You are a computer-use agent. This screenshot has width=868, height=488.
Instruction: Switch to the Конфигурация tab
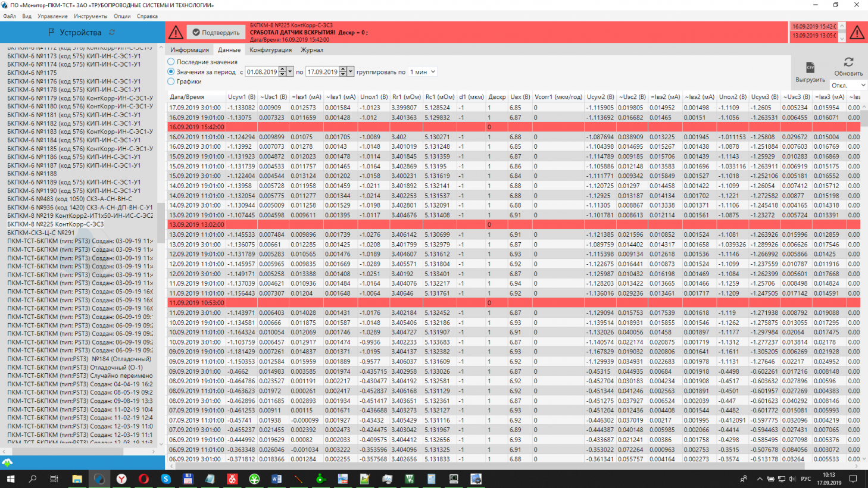tap(270, 50)
